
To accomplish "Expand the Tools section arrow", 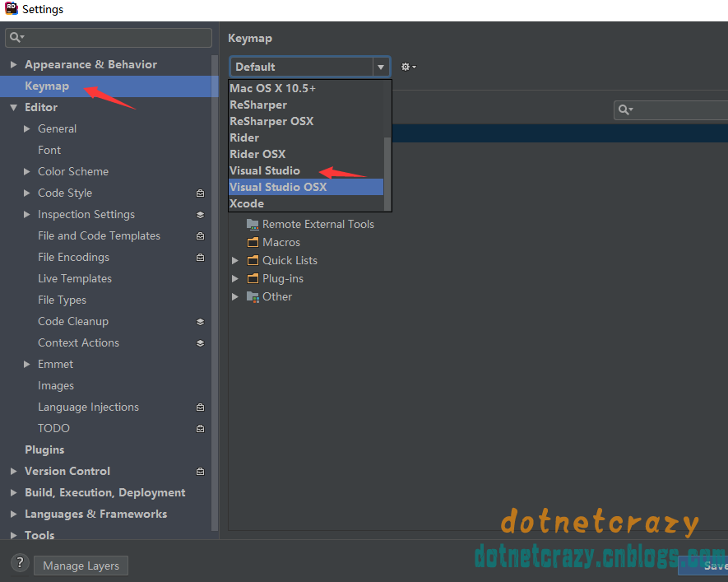I will tap(13, 535).
